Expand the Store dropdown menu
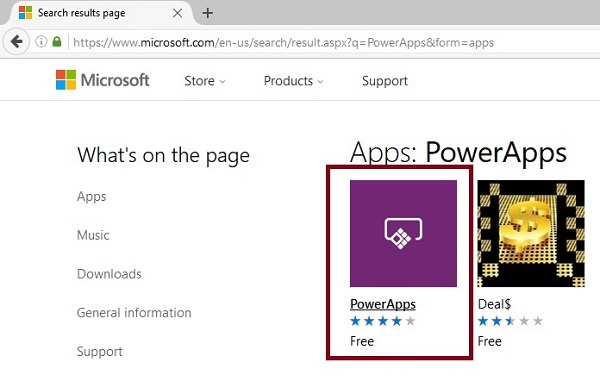Image resolution: width=600 pixels, height=375 pixels. coord(205,81)
